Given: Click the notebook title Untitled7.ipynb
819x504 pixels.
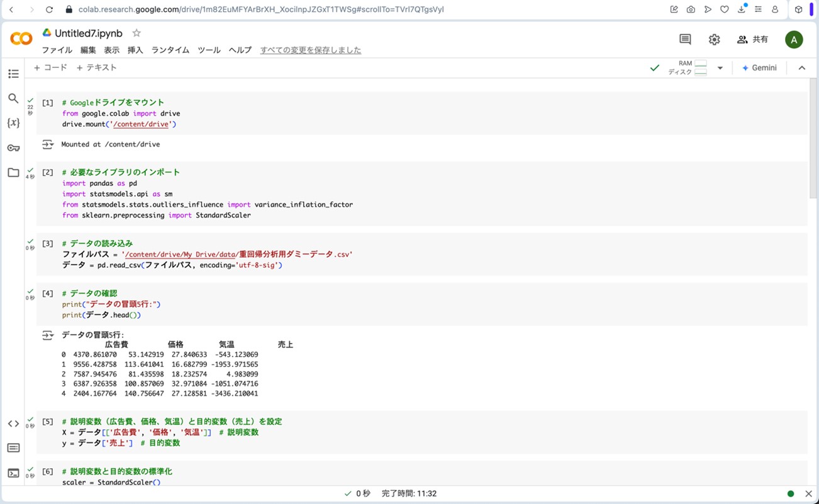Looking at the screenshot, I should [x=89, y=33].
